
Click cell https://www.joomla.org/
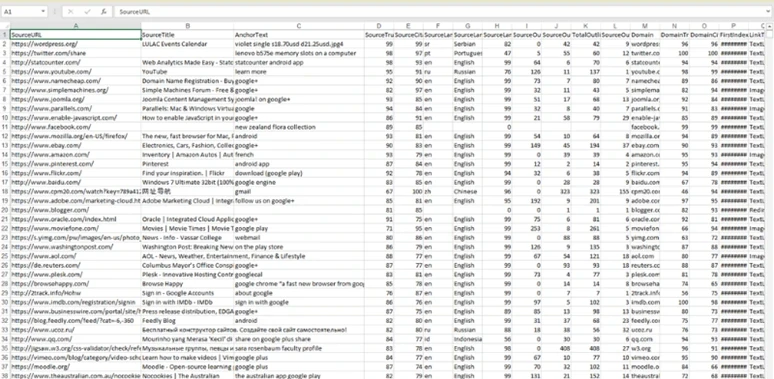coord(76,99)
